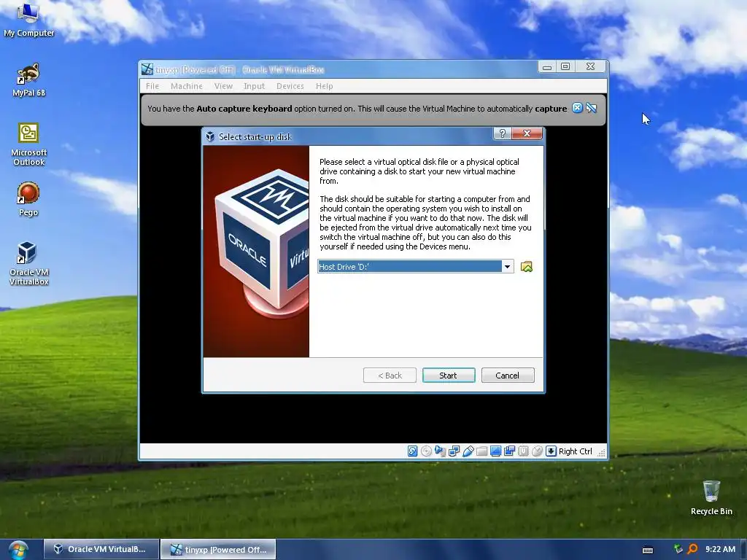Expand the Host Drive 'D:' dropdown arrow
Screen dimensions: 747x560
[x=508, y=267]
